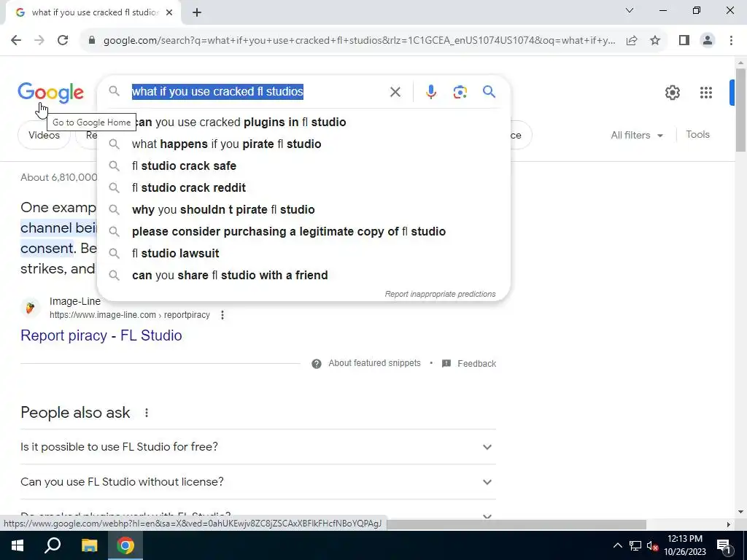Image resolution: width=747 pixels, height=560 pixels.
Task: Close the 'what if you use cracked fl studios' tab
Action: (169, 12)
